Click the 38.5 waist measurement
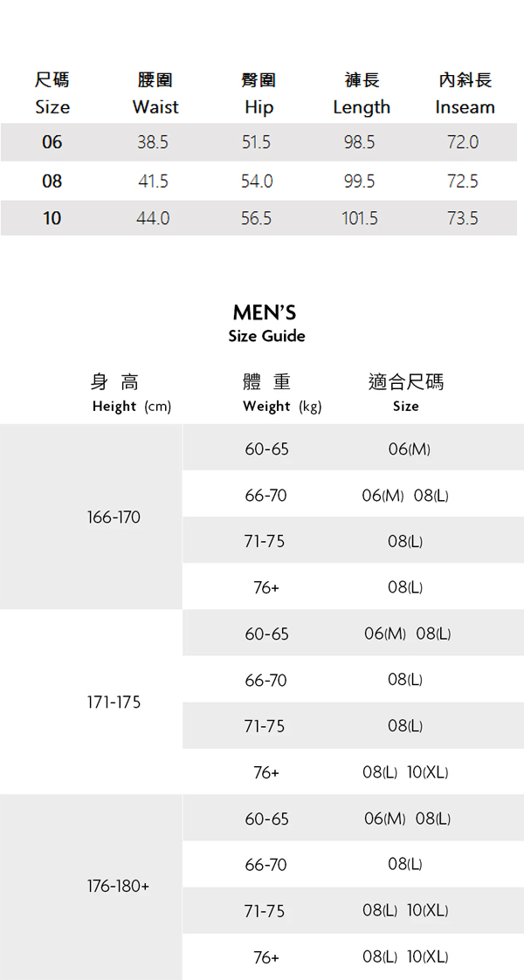This screenshot has width=524, height=980. [153, 142]
